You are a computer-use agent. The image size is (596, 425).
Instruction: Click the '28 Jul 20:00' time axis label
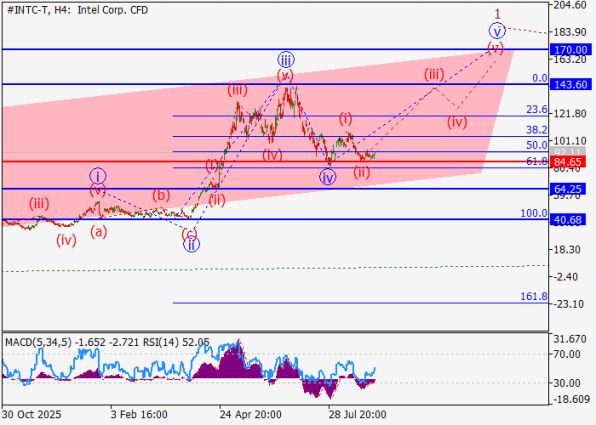[358, 414]
